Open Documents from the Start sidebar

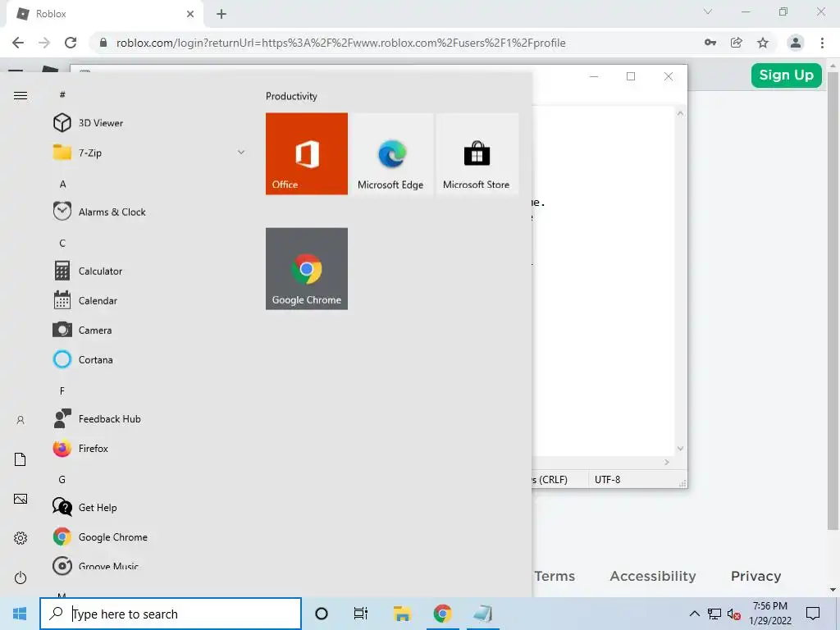pos(21,459)
